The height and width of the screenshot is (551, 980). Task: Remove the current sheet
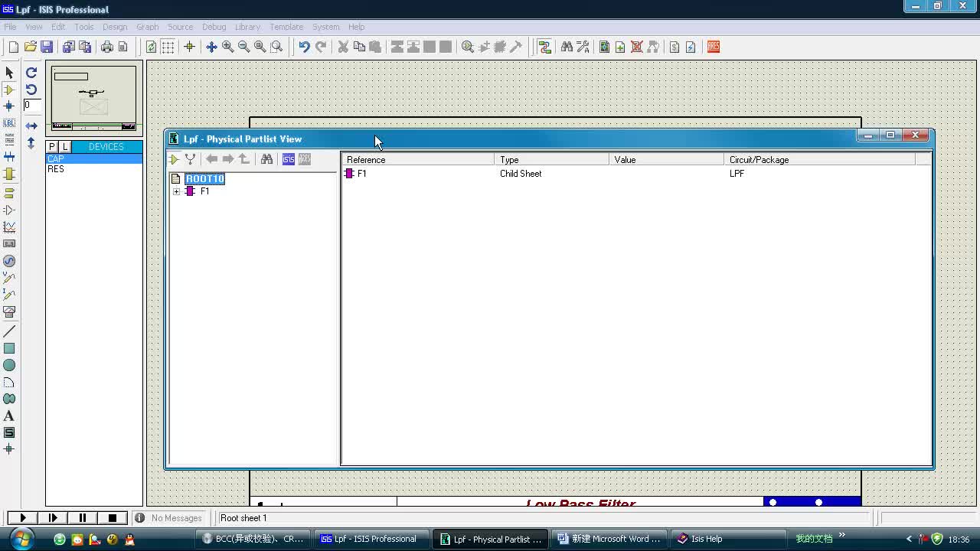coord(636,47)
